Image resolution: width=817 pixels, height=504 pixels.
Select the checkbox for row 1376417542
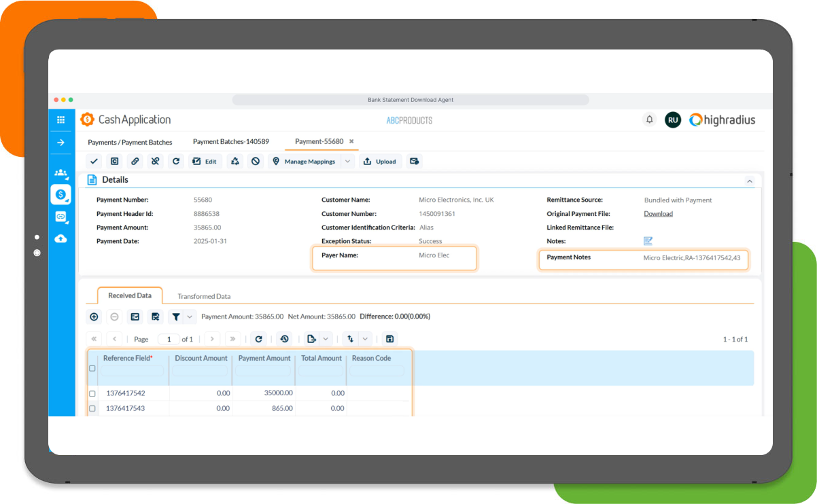click(92, 393)
